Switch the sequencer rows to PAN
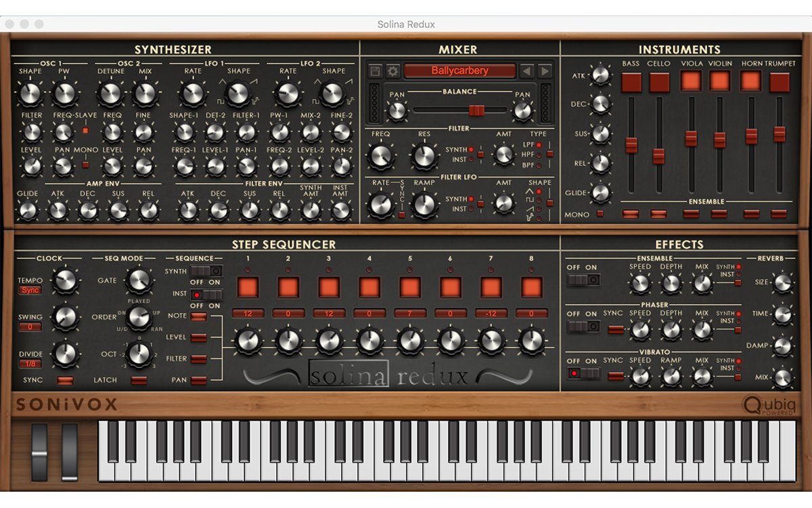The image size is (812, 508). tap(198, 379)
